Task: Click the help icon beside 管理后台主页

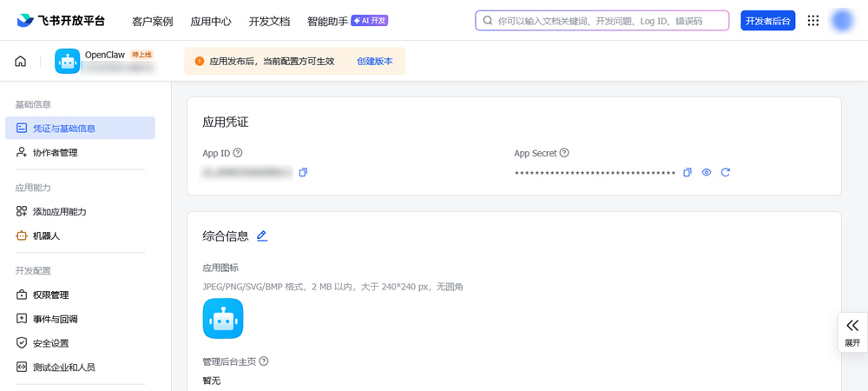Action: [x=264, y=361]
